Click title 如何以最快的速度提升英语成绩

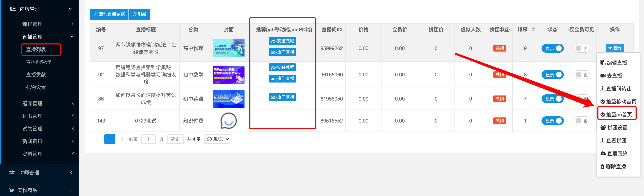pos(145,99)
